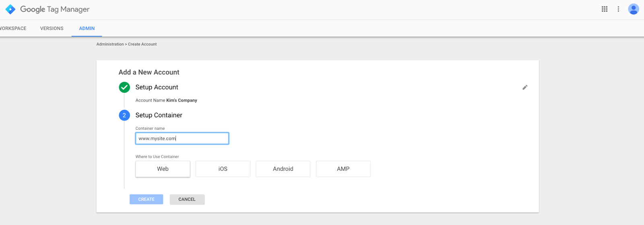The height and width of the screenshot is (225, 644).
Task: Click the Google Tag Manager logo icon
Action: click(10, 9)
